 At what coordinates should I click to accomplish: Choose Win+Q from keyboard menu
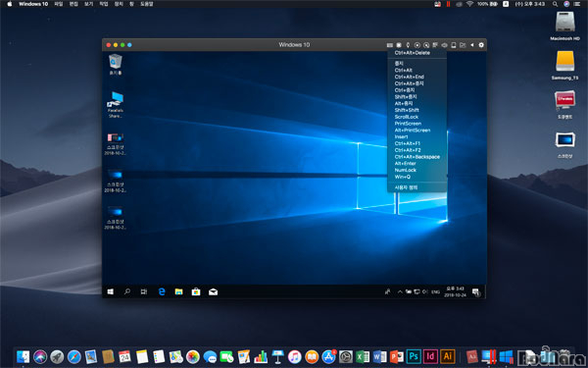click(403, 177)
